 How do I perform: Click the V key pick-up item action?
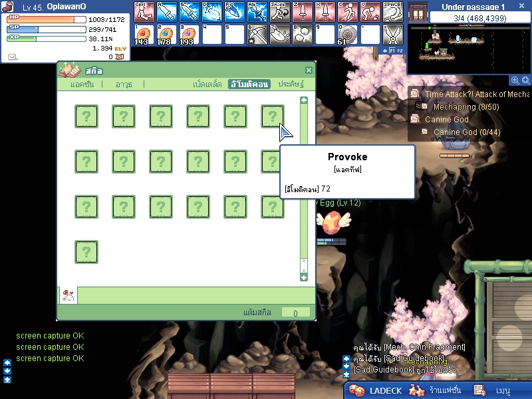[x=370, y=12]
